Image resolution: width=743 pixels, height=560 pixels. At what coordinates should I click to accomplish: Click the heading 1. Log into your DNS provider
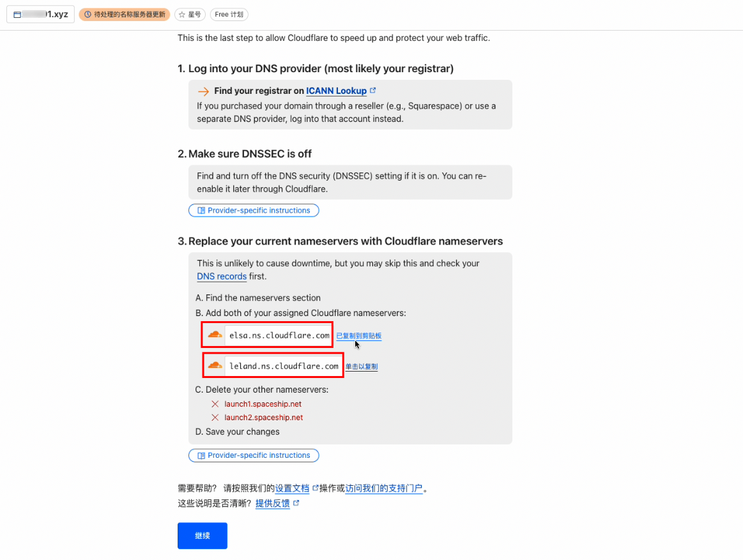pos(316,68)
